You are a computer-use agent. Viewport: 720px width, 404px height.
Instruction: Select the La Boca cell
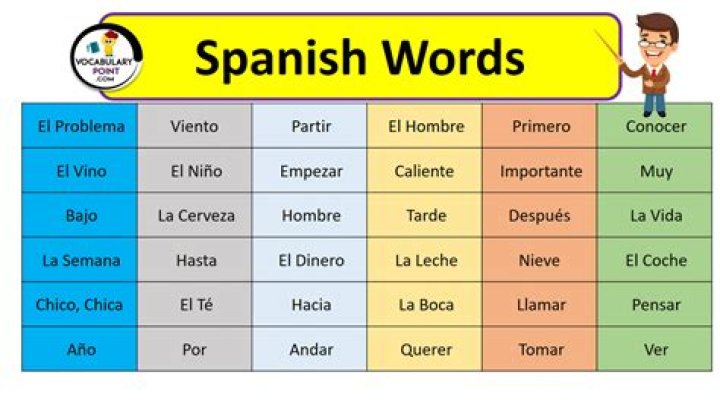(x=426, y=305)
